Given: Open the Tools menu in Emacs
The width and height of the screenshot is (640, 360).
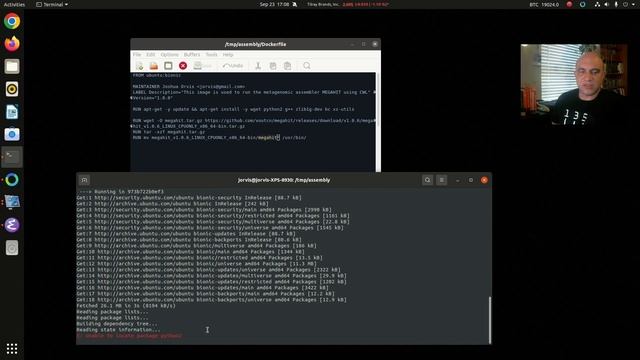Looking at the screenshot, I should click(211, 55).
